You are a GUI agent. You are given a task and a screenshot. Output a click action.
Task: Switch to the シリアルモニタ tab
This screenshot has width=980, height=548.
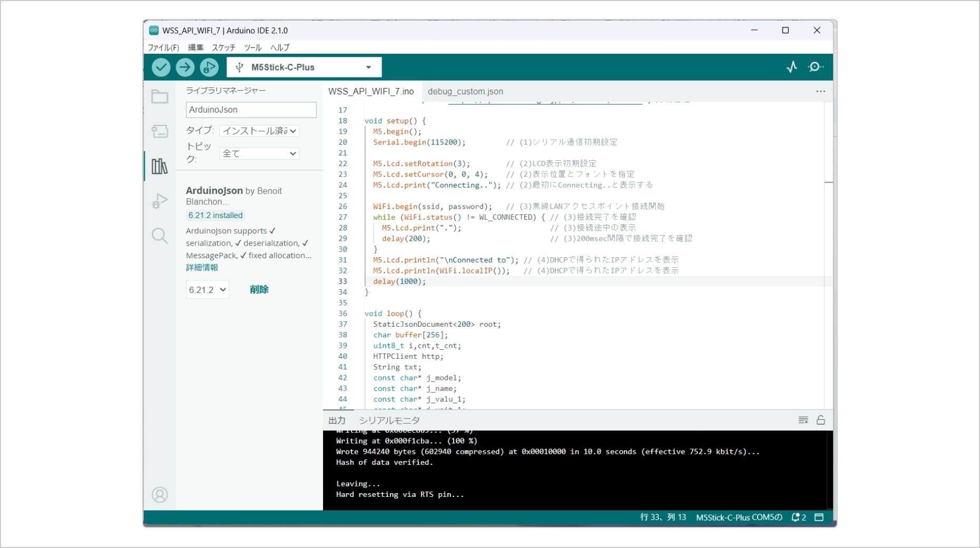(x=389, y=420)
